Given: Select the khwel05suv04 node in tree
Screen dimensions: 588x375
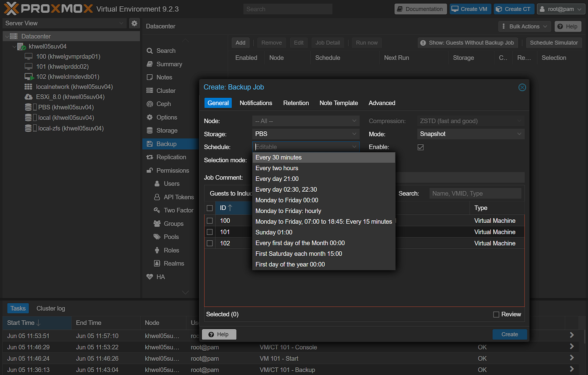Looking at the screenshot, I should (x=47, y=47).
